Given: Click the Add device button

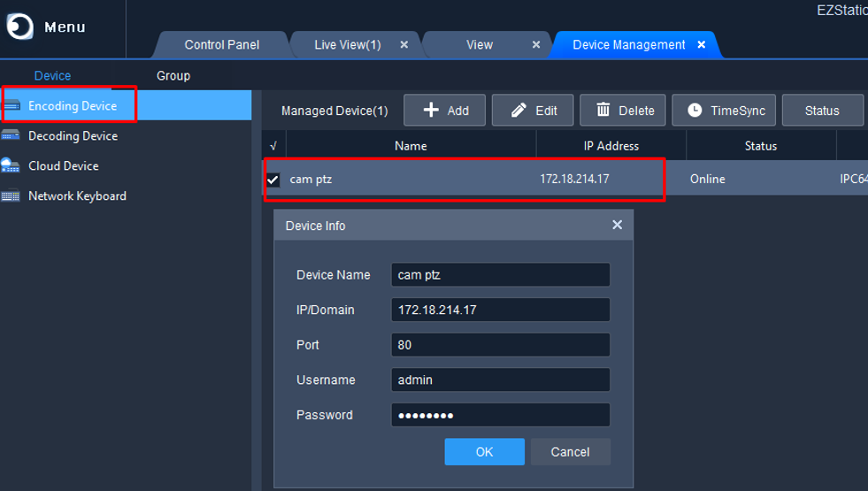Looking at the screenshot, I should [444, 111].
